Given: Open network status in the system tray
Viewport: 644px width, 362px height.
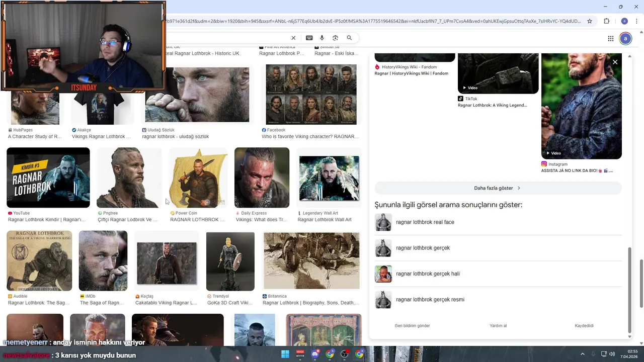Looking at the screenshot, I should 604,354.
